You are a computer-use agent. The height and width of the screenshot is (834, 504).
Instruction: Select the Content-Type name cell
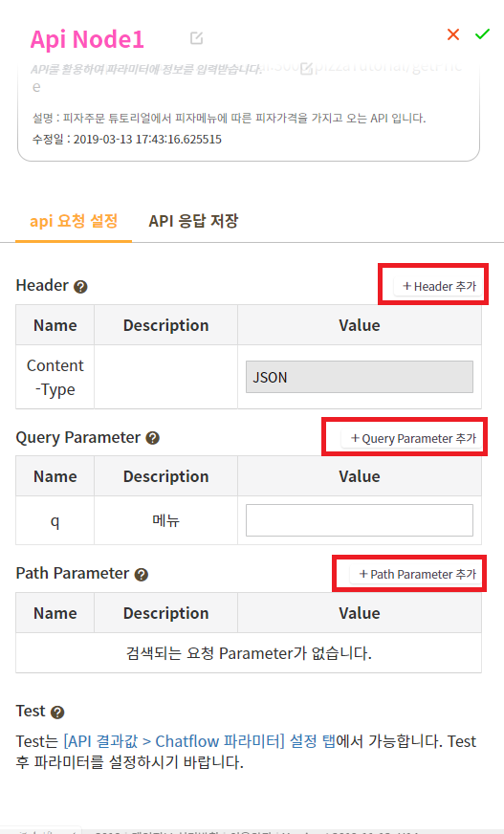click(x=55, y=377)
